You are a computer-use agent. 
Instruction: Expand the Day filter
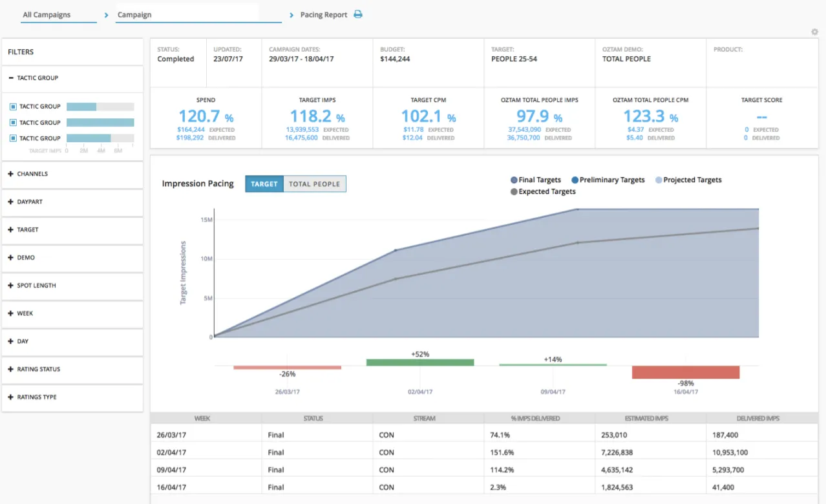click(11, 341)
